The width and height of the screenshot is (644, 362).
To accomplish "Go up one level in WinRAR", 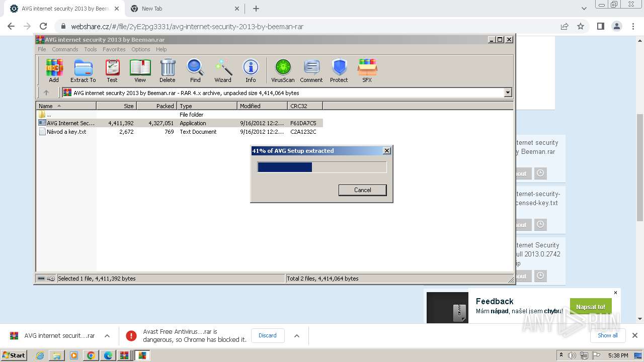I will pyautogui.click(x=46, y=93).
